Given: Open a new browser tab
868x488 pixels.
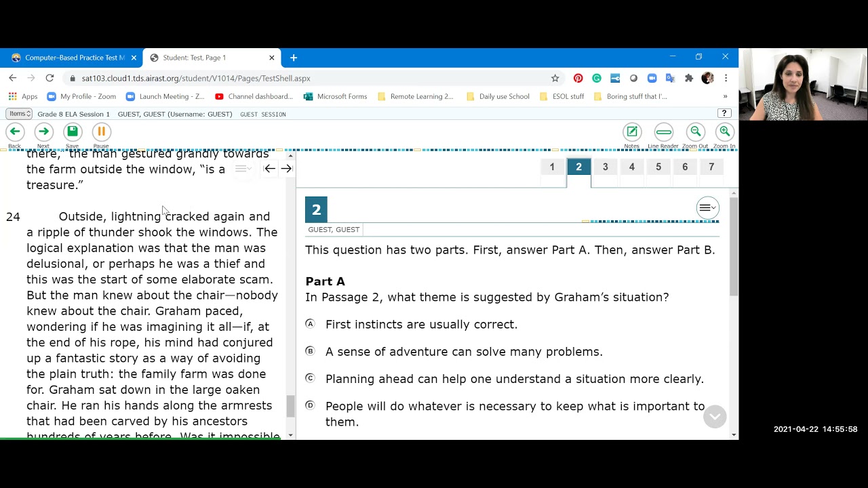Looking at the screenshot, I should [294, 58].
